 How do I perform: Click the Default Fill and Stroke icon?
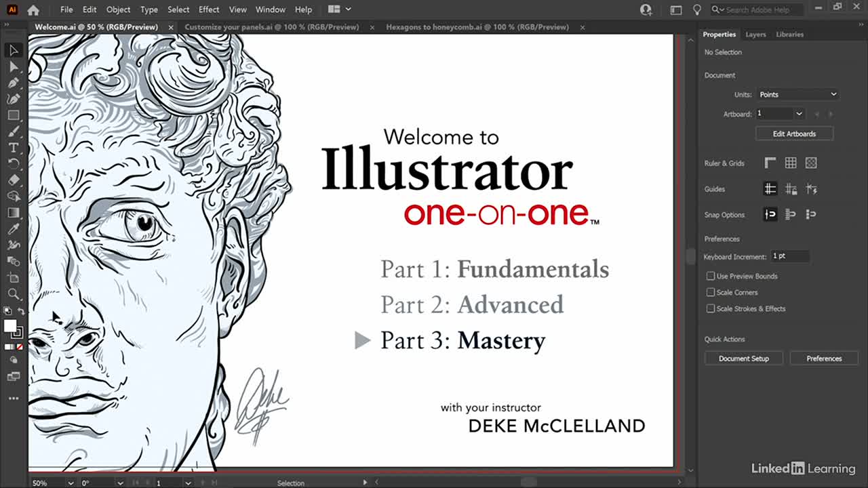(x=7, y=312)
